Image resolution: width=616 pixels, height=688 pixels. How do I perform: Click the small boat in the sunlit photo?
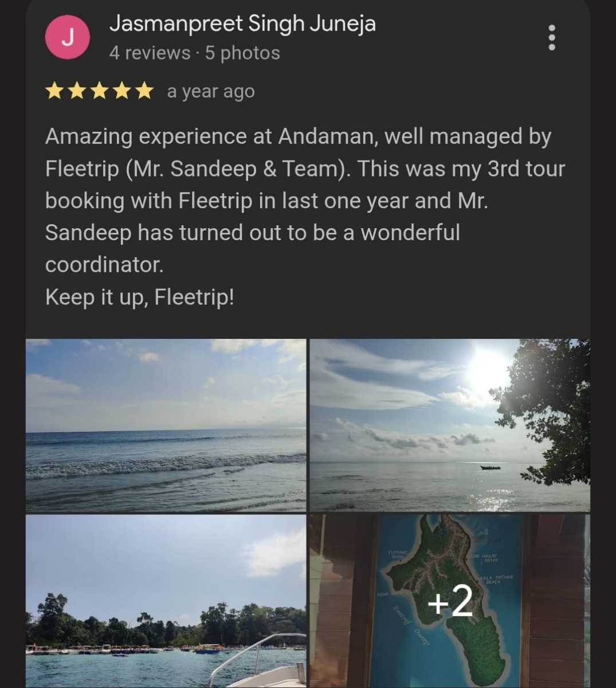click(490, 468)
